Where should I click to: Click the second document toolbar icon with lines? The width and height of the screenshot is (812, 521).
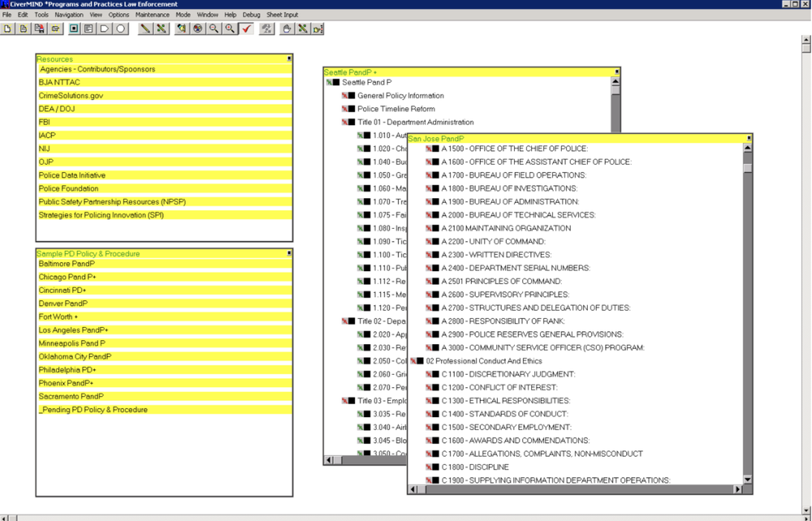tap(24, 29)
